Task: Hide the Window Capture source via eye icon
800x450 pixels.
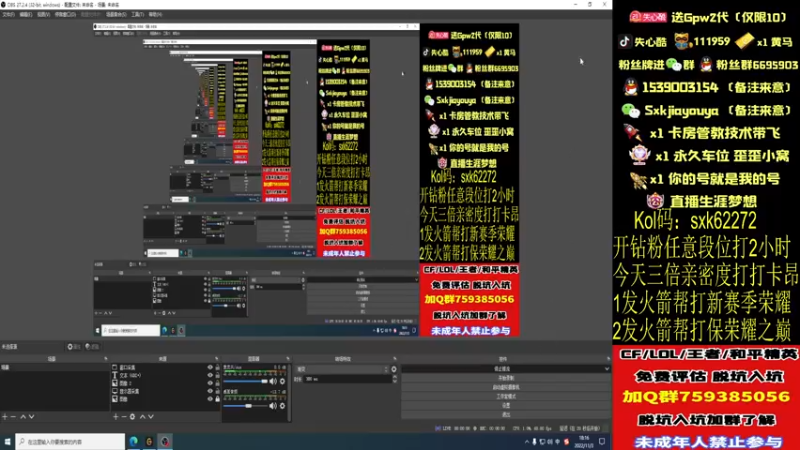Action: 210,367
